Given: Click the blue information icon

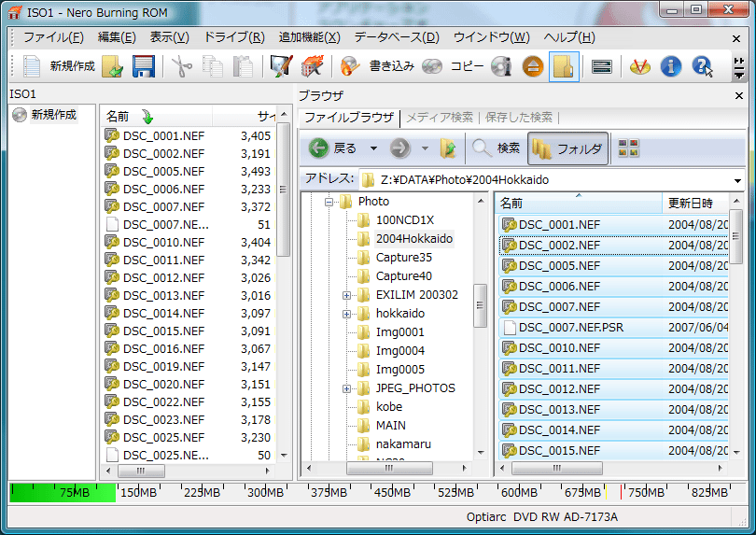Looking at the screenshot, I should point(671,66).
